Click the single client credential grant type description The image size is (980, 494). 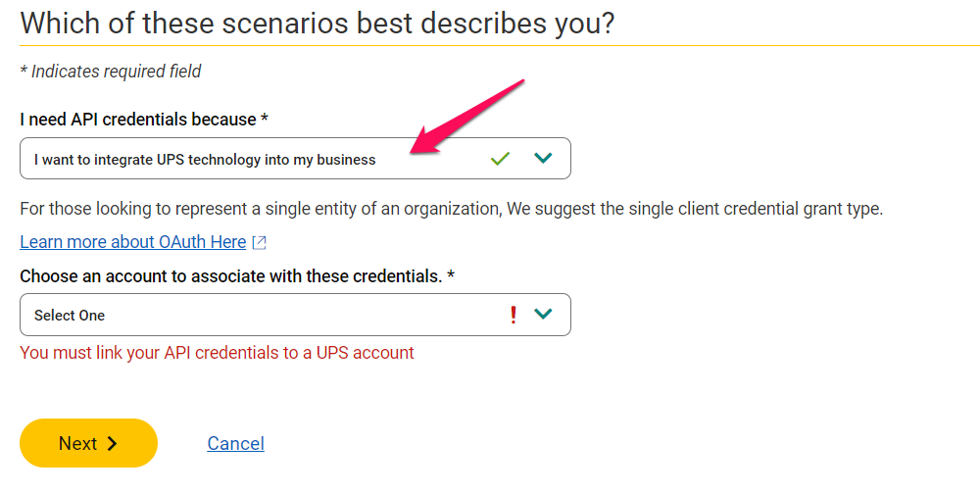click(x=451, y=208)
